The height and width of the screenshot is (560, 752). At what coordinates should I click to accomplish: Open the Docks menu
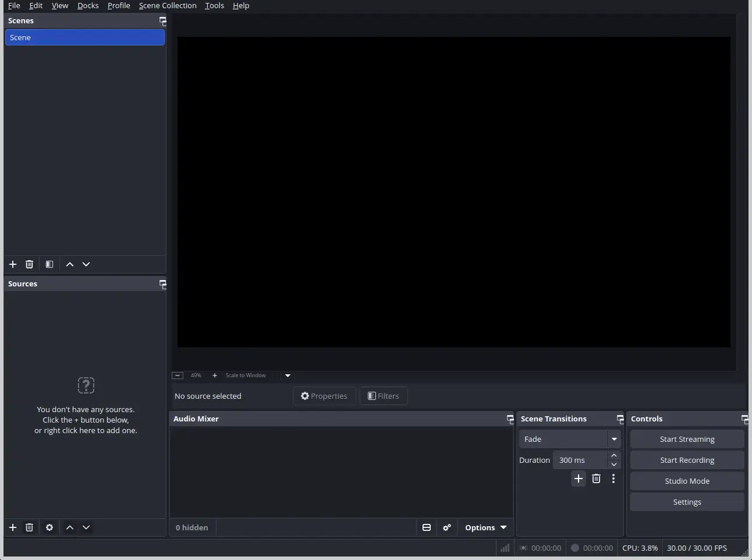[x=88, y=6]
